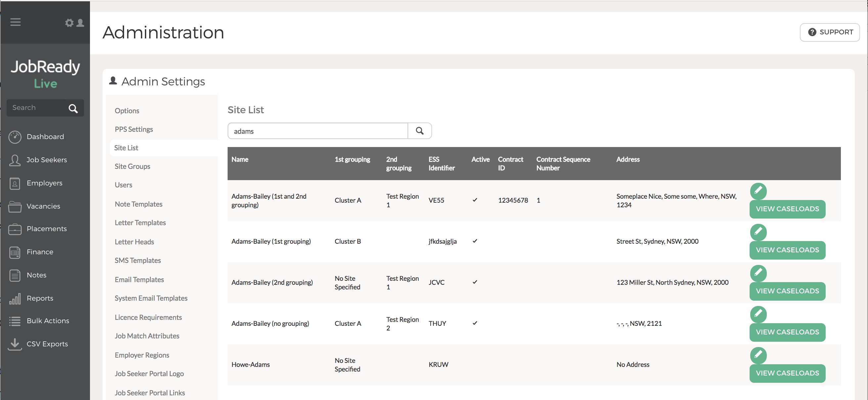The height and width of the screenshot is (400, 868).
Task: Go to Job Seekers section
Action: pos(47,160)
